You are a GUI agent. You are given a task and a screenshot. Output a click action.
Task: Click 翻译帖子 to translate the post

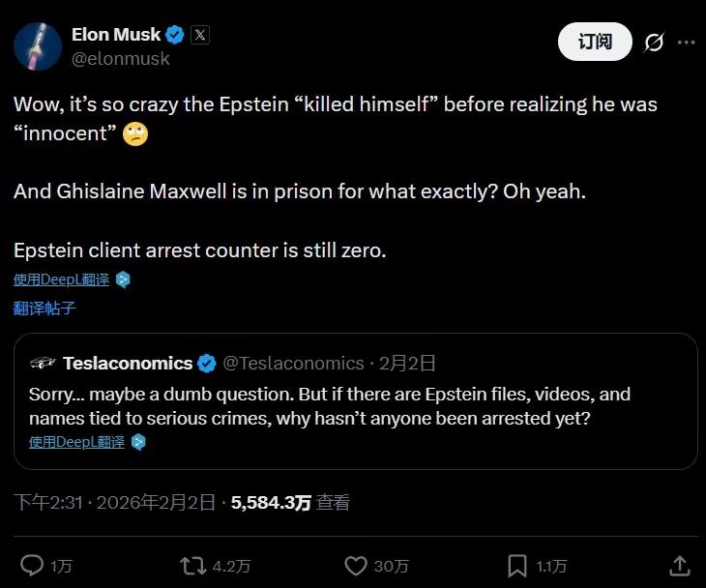44,309
